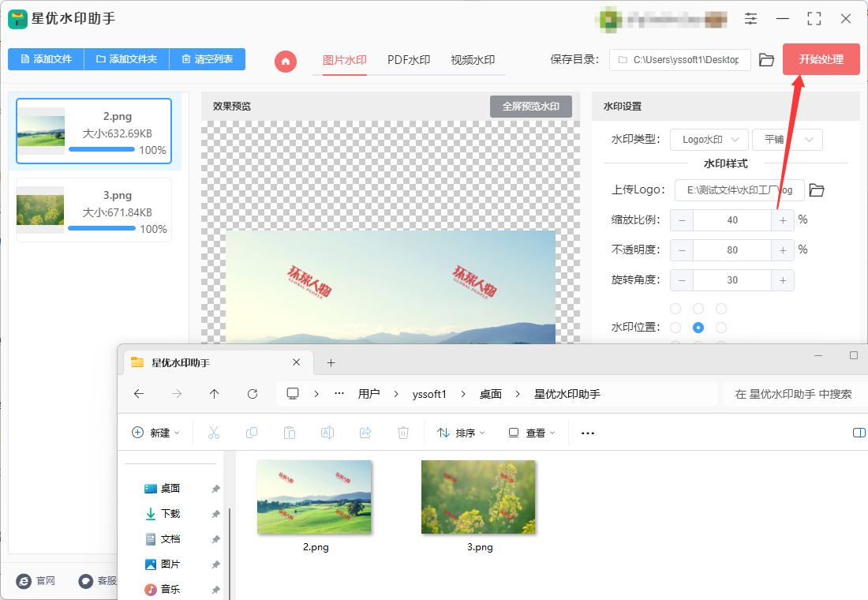Viewport: 868px width, 600px height.
Task: Click the Delete trash icon in Explorer
Action: tap(403, 433)
